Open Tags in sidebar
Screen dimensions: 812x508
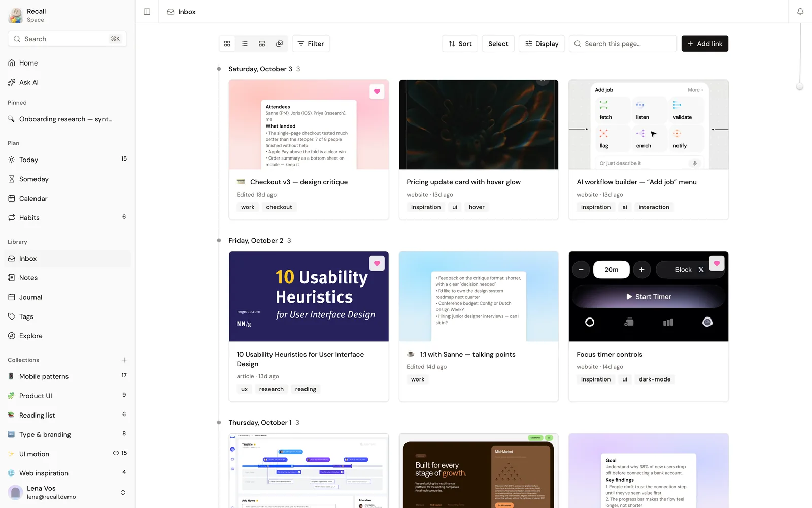[67, 316]
